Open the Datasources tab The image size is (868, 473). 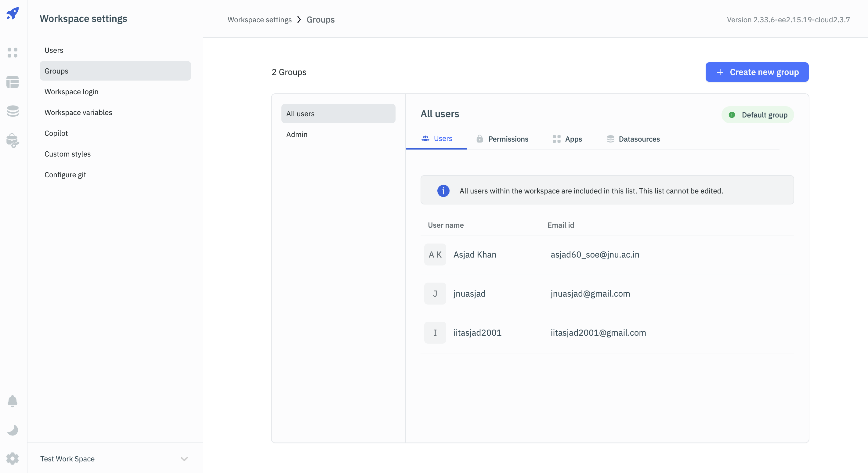[x=633, y=139]
